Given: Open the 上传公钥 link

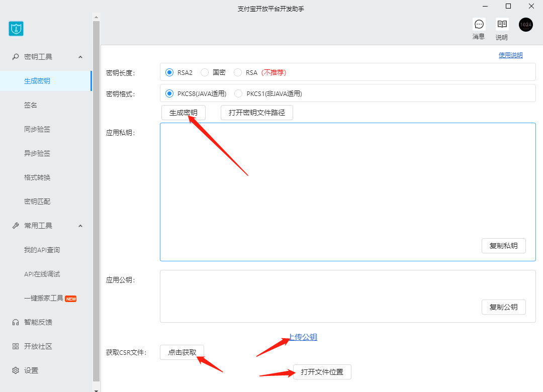Looking at the screenshot, I should pos(303,337).
